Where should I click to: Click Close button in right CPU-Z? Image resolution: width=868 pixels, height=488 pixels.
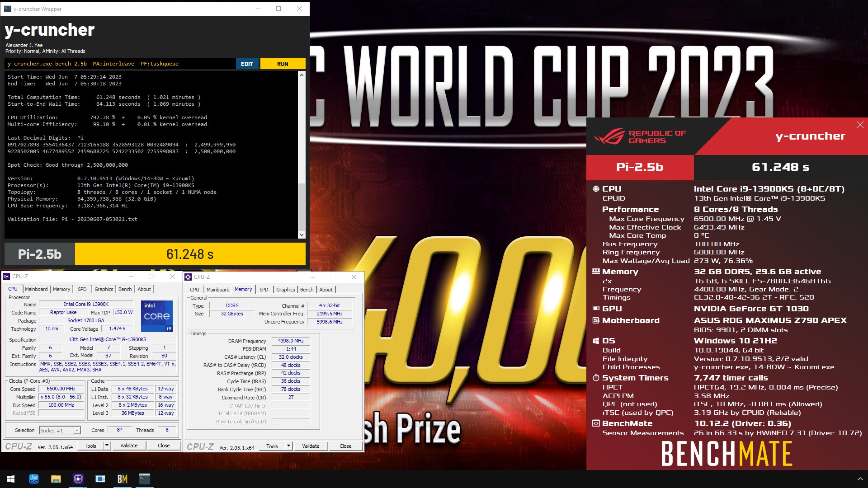tap(345, 446)
